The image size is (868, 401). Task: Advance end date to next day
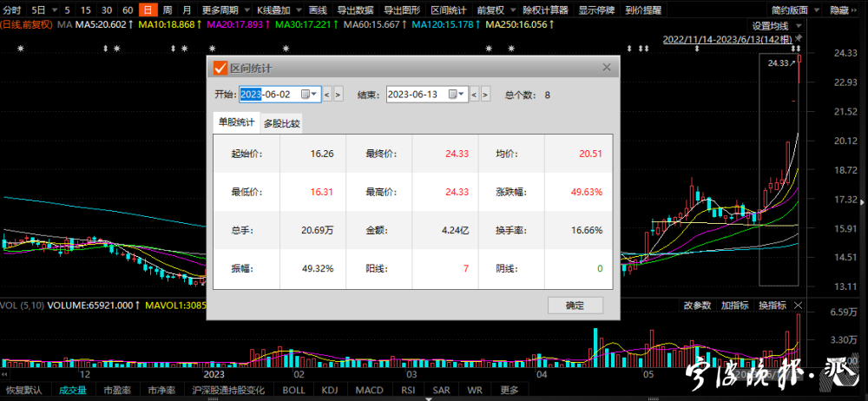pos(486,94)
